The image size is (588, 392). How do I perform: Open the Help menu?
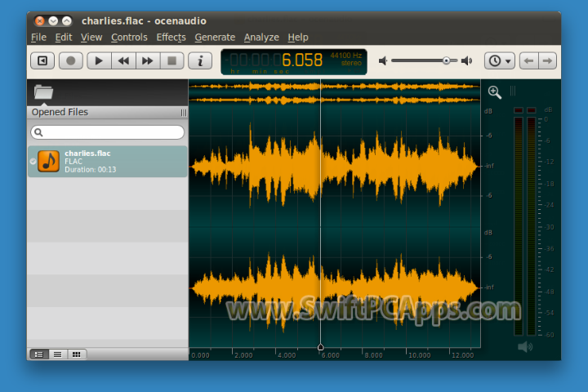pyautogui.click(x=298, y=37)
